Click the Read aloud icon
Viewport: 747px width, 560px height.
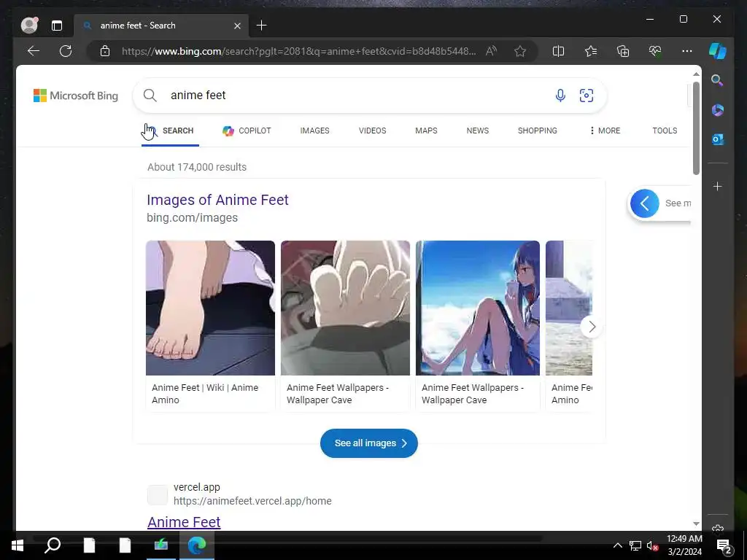click(x=491, y=51)
